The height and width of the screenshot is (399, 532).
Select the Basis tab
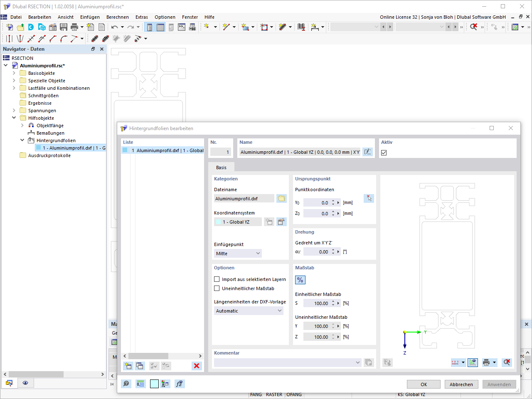pos(221,167)
